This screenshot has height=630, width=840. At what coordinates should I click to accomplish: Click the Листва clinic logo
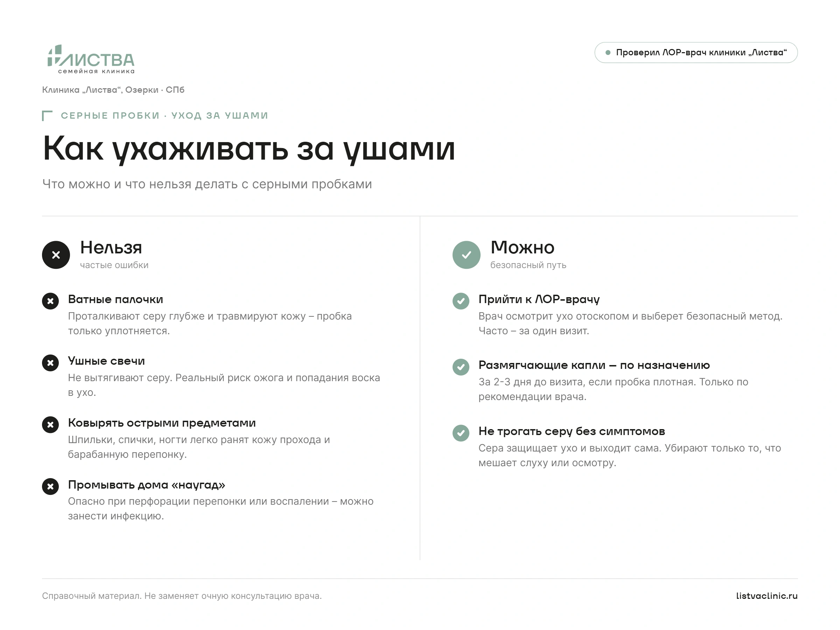91,59
